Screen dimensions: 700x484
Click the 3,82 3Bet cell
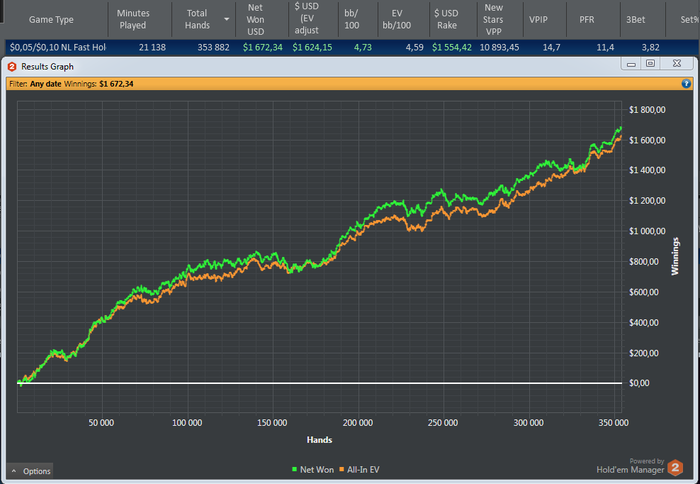click(650, 47)
